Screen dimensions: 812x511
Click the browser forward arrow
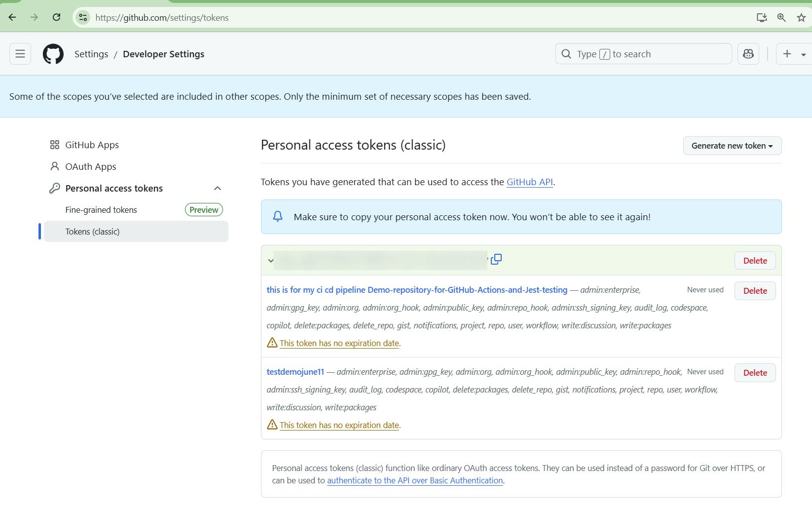tap(34, 18)
